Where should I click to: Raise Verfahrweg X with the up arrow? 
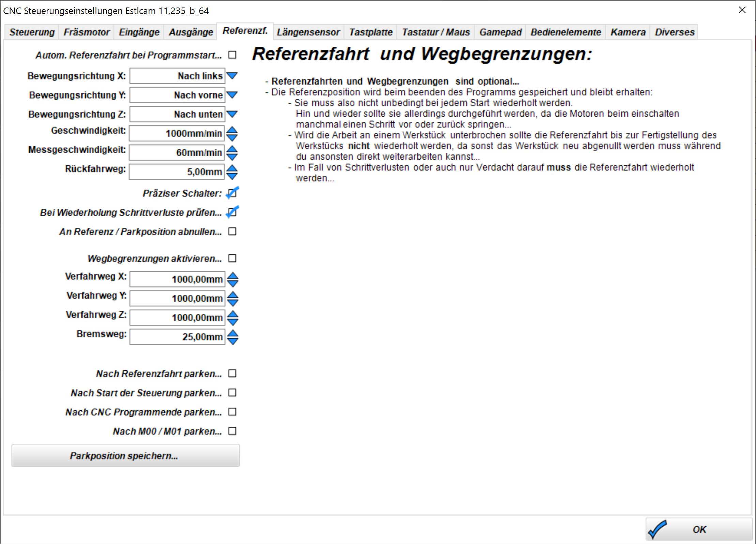(233, 276)
